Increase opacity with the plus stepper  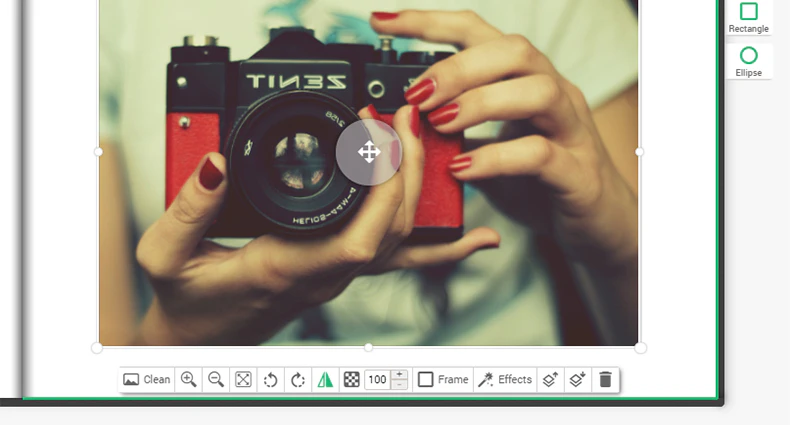point(399,374)
